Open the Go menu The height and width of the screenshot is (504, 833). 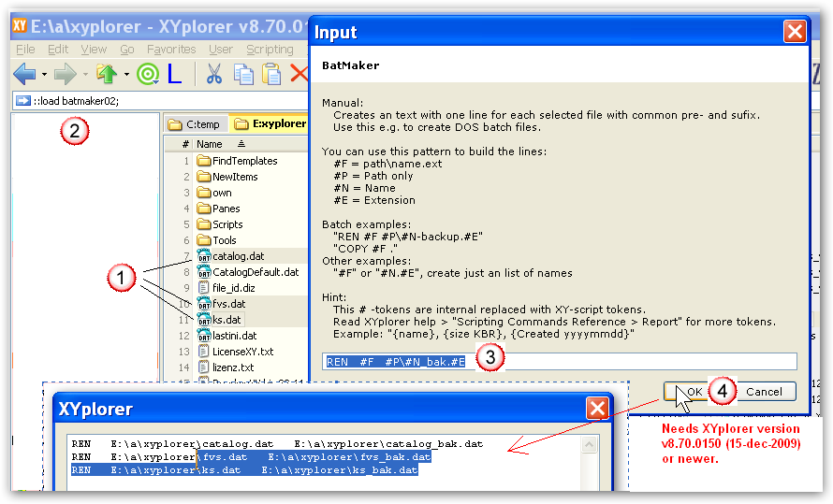click(x=127, y=50)
